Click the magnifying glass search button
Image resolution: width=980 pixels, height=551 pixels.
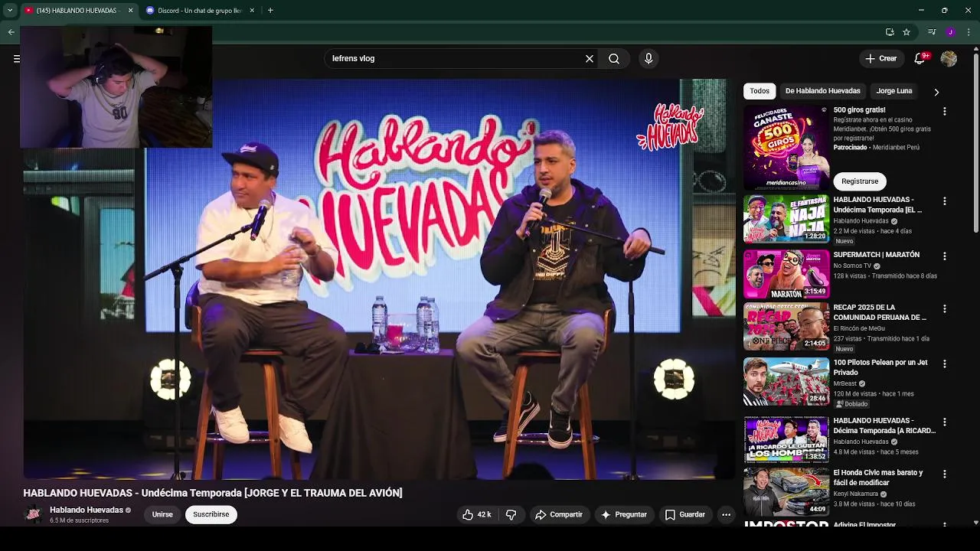click(614, 59)
